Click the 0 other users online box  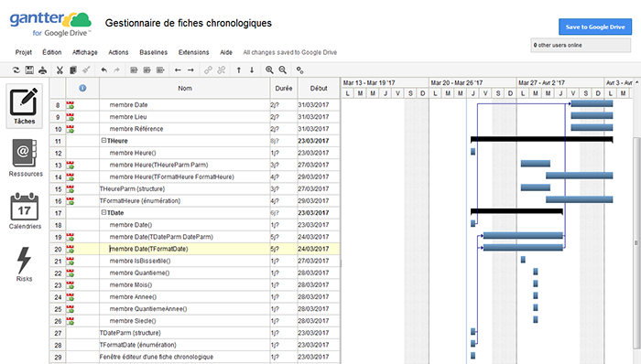tap(581, 46)
